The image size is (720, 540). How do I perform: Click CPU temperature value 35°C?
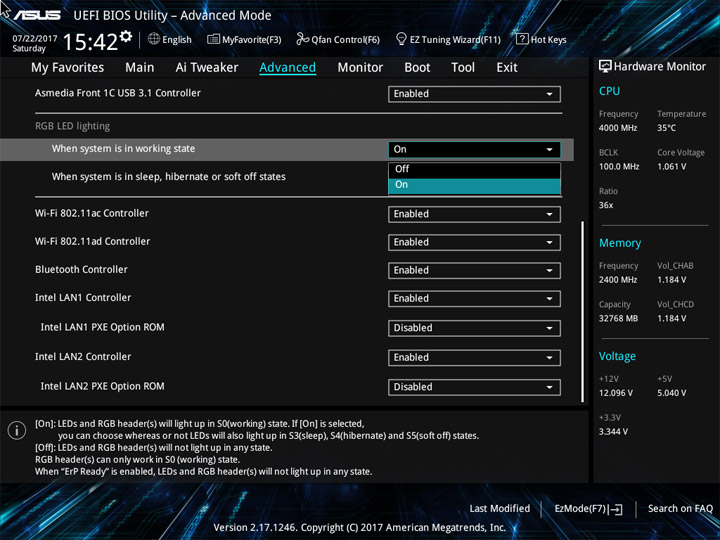666,128
